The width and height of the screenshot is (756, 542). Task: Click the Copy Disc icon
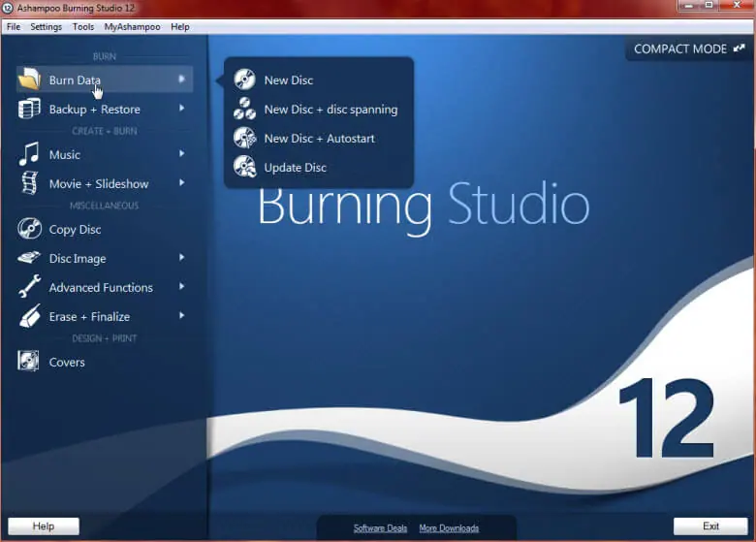click(x=30, y=229)
